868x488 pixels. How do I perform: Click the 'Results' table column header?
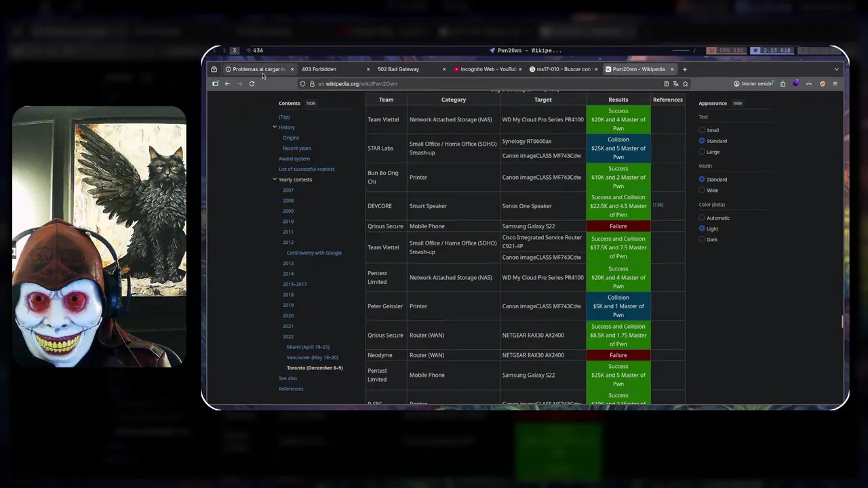pyautogui.click(x=618, y=100)
